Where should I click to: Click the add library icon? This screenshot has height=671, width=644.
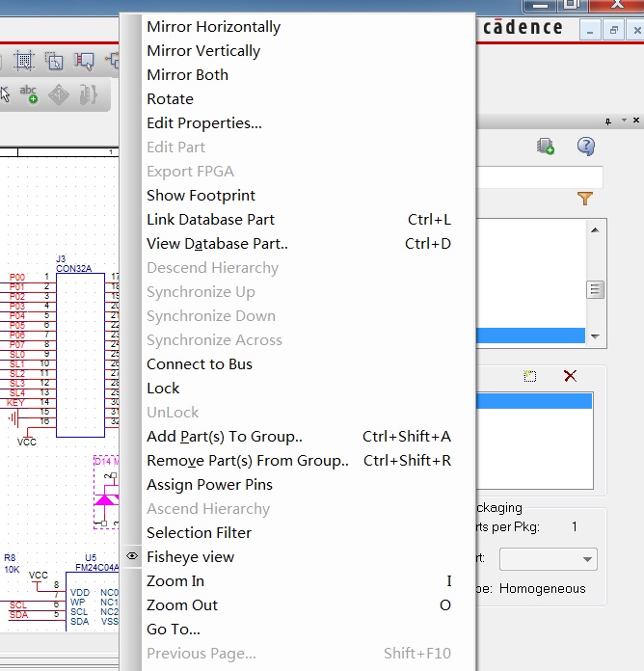(x=529, y=376)
